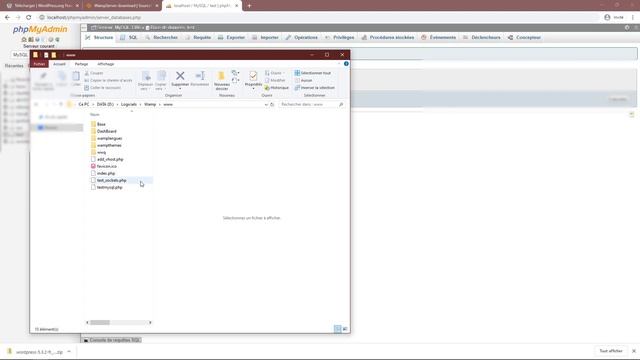
Task: Switch to large icons view in Explorer status bar
Action: click(345, 329)
